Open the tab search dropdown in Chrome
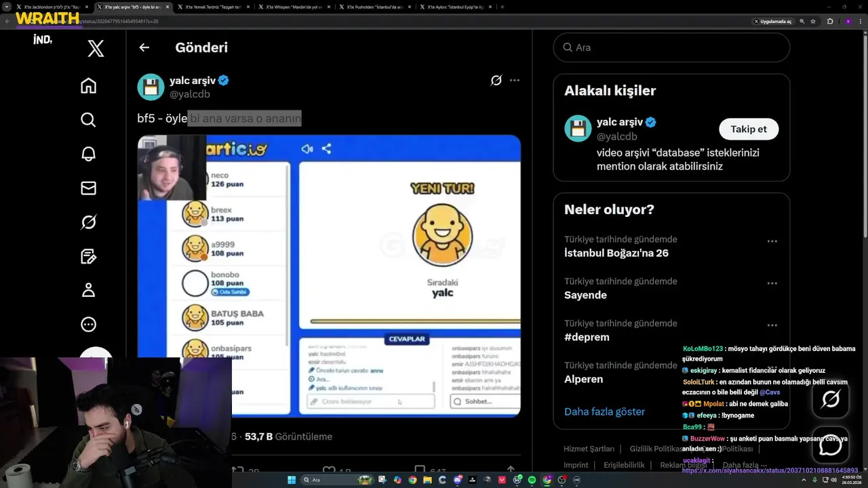868x488 pixels. coord(7,7)
